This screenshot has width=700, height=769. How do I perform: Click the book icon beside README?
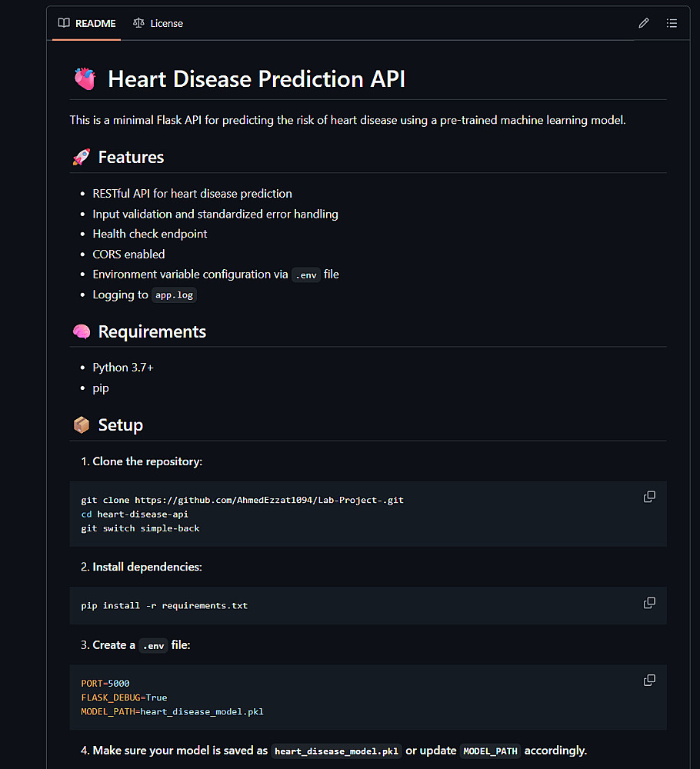[64, 23]
